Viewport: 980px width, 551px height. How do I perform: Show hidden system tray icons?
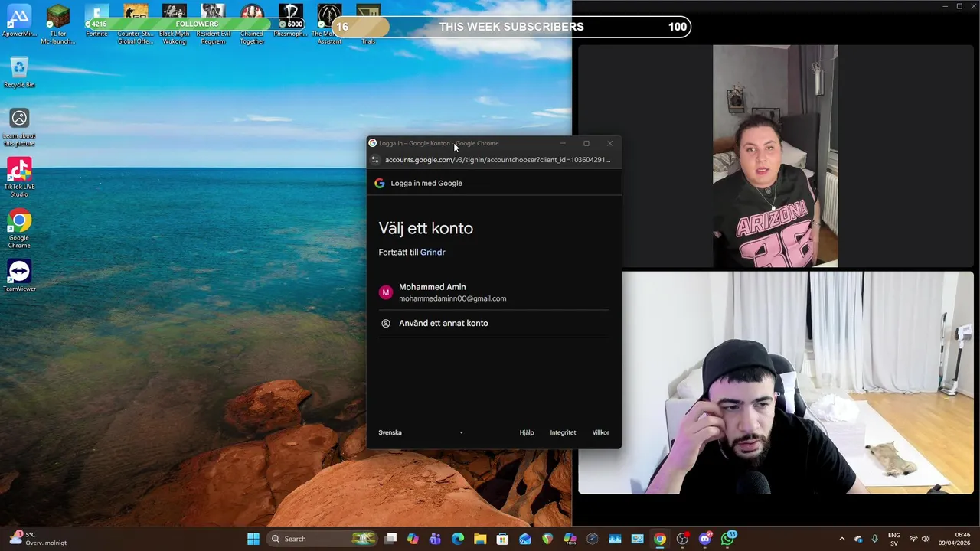click(842, 539)
